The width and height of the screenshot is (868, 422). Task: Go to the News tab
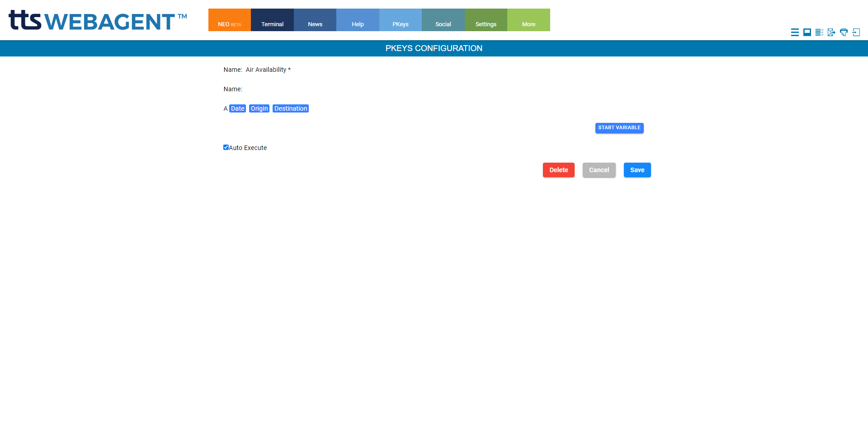[315, 20]
